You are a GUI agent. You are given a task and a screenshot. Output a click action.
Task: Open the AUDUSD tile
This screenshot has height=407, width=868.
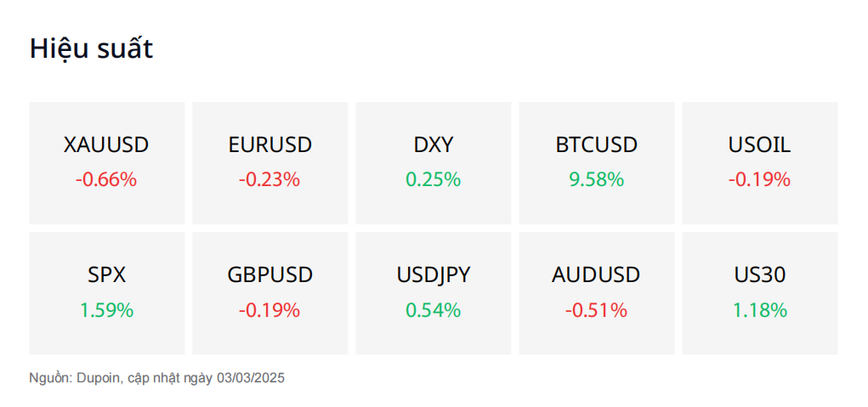tap(597, 293)
